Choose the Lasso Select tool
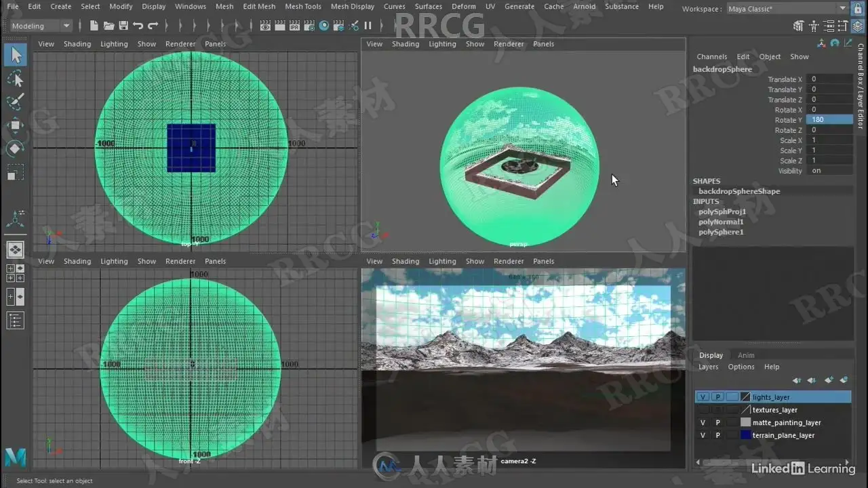The image size is (868, 488). click(x=16, y=79)
